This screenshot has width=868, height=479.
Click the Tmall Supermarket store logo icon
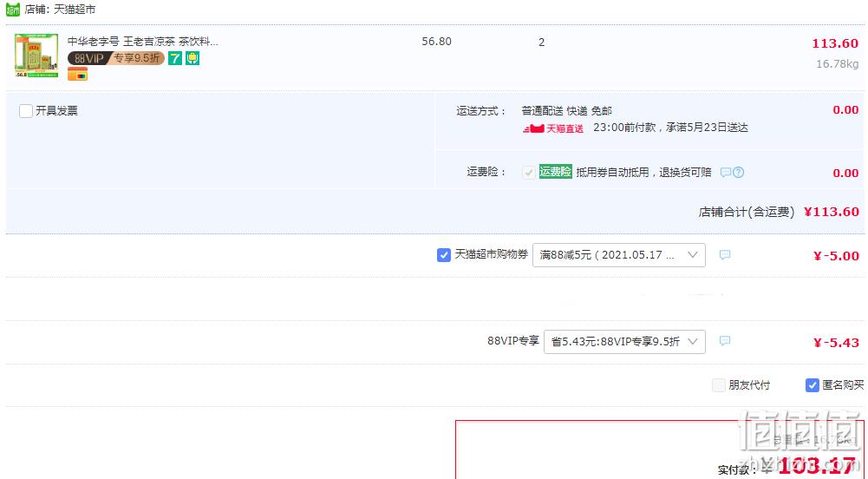13,10
